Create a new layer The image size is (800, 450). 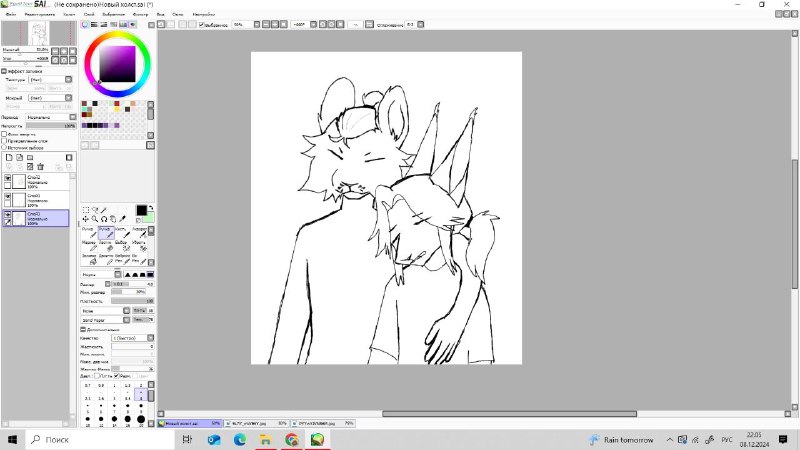pos(9,158)
